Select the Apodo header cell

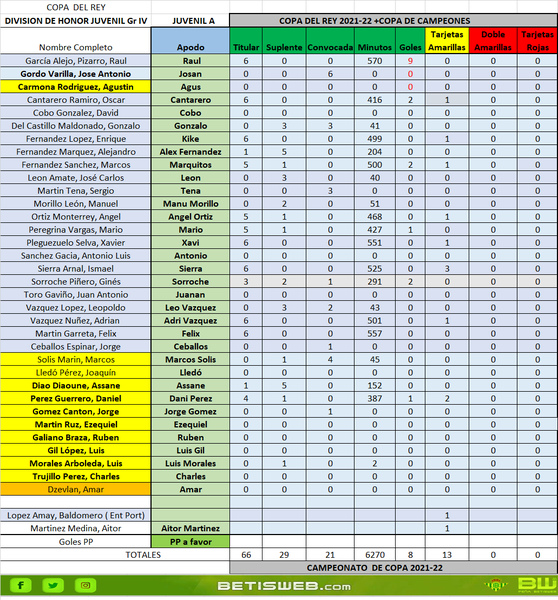coord(190,41)
